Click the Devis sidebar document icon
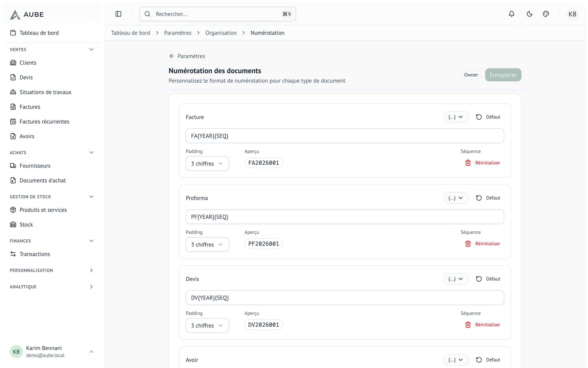 coord(13,77)
